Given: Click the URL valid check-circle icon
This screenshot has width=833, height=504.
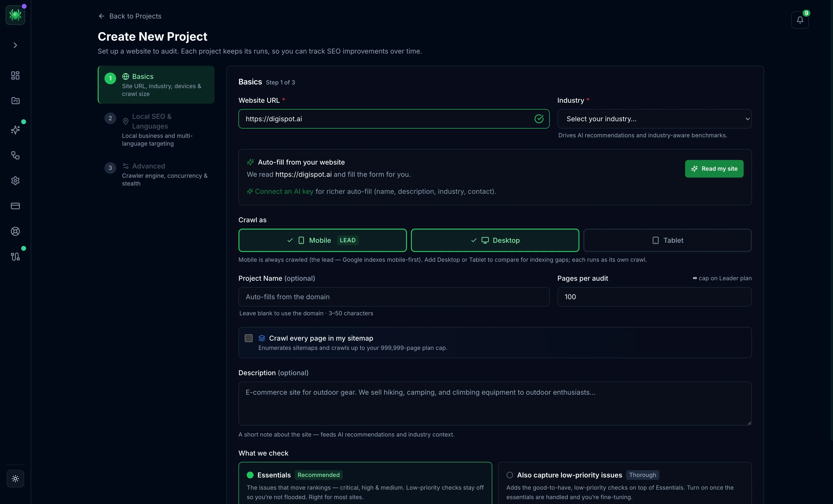Looking at the screenshot, I should 539,119.
